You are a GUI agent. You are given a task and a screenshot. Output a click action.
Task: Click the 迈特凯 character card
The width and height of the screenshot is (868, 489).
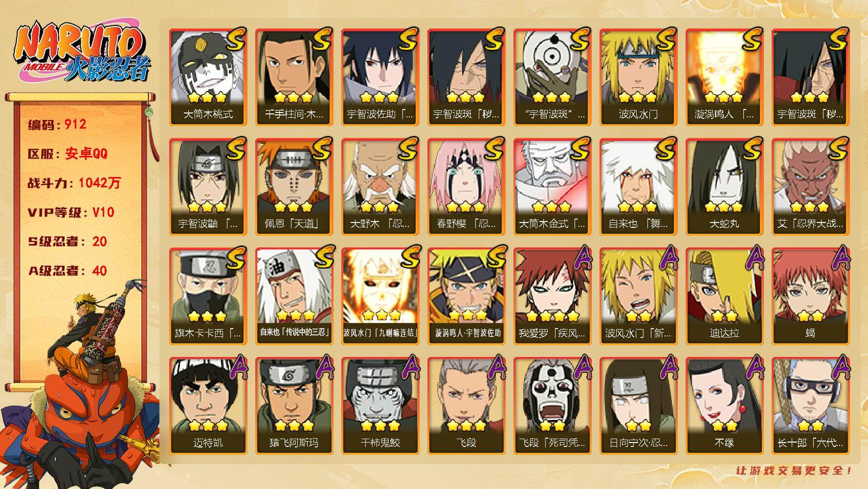pyautogui.click(x=208, y=405)
